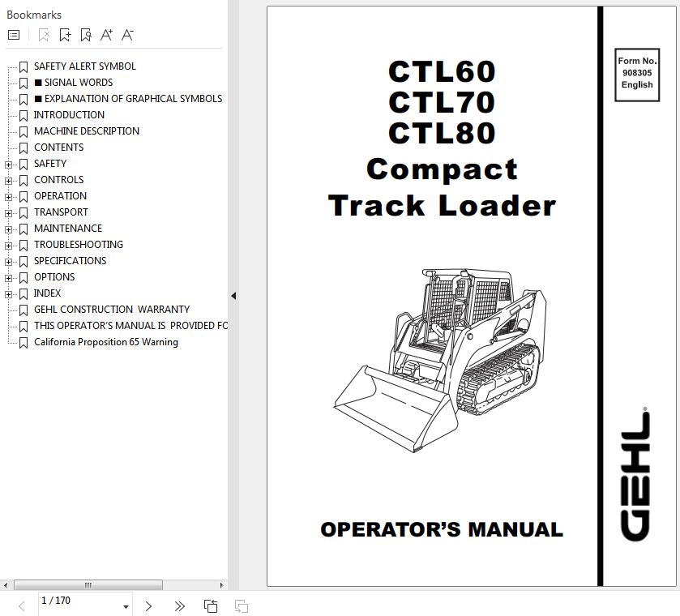Open the page number dropdown arrow
680x616 pixels.
point(126,606)
